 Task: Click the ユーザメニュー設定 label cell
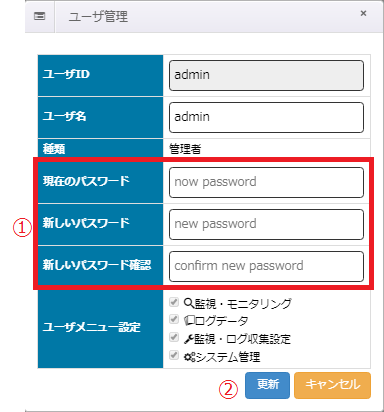[100, 328]
